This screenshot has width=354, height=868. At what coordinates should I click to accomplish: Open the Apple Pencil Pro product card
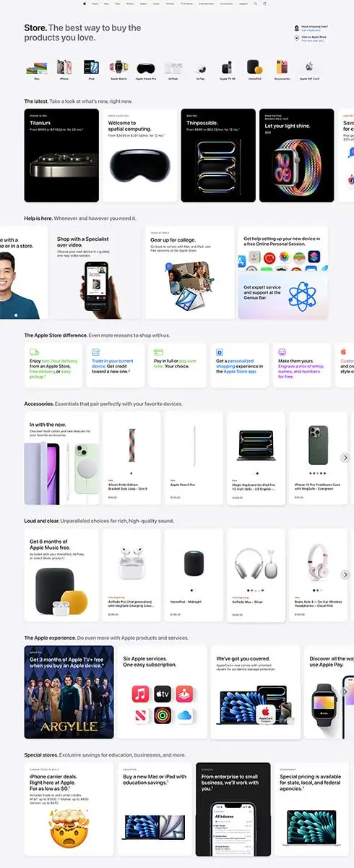click(x=194, y=458)
